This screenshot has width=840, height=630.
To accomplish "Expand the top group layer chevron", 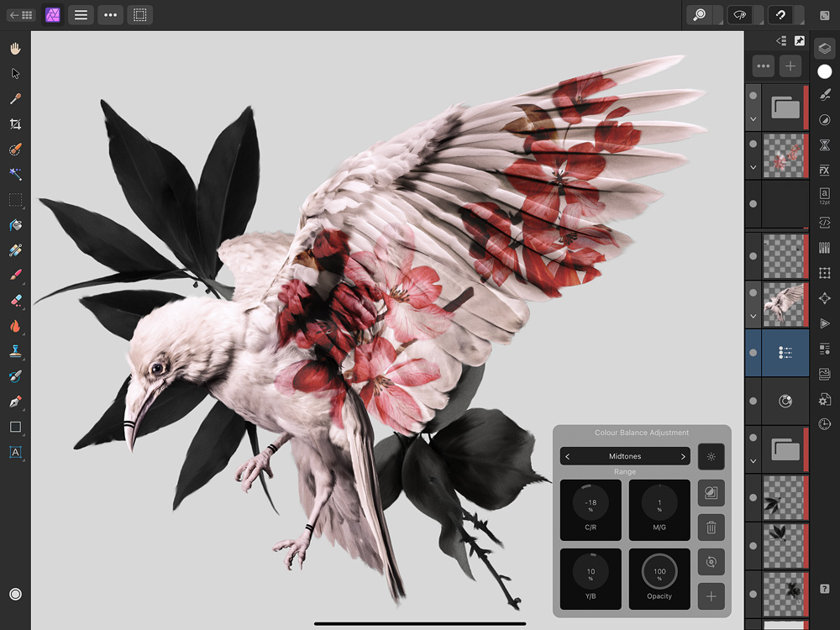I will click(753, 119).
